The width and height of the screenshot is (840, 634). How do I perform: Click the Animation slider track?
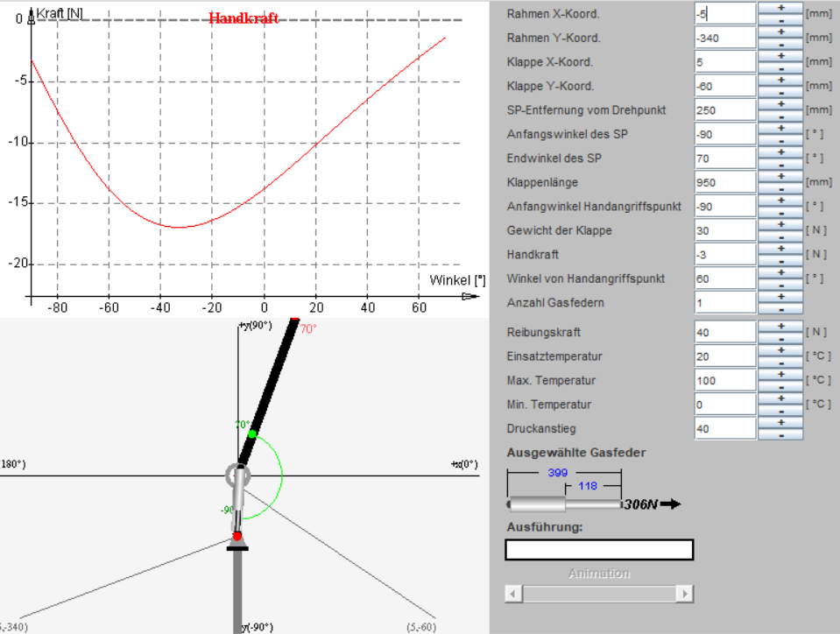coord(599,594)
